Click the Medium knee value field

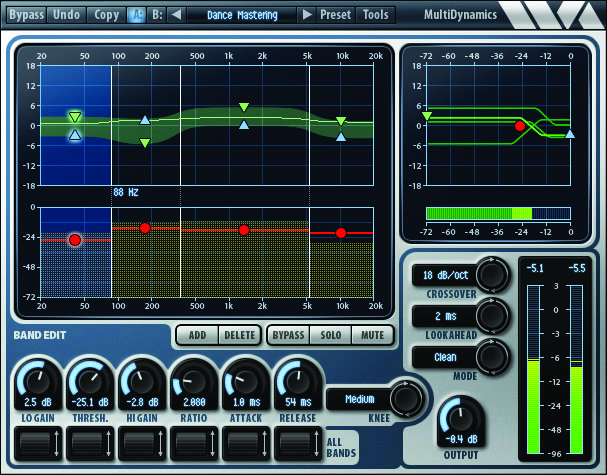click(359, 399)
